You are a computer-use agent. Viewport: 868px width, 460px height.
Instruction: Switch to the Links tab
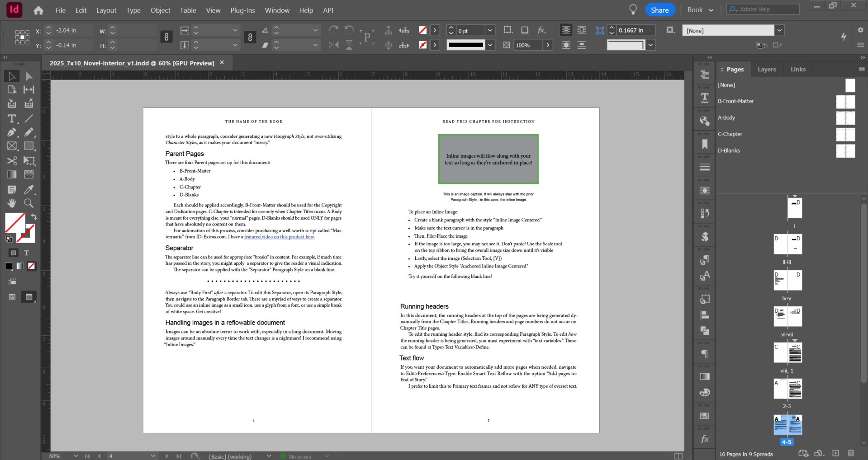(798, 69)
